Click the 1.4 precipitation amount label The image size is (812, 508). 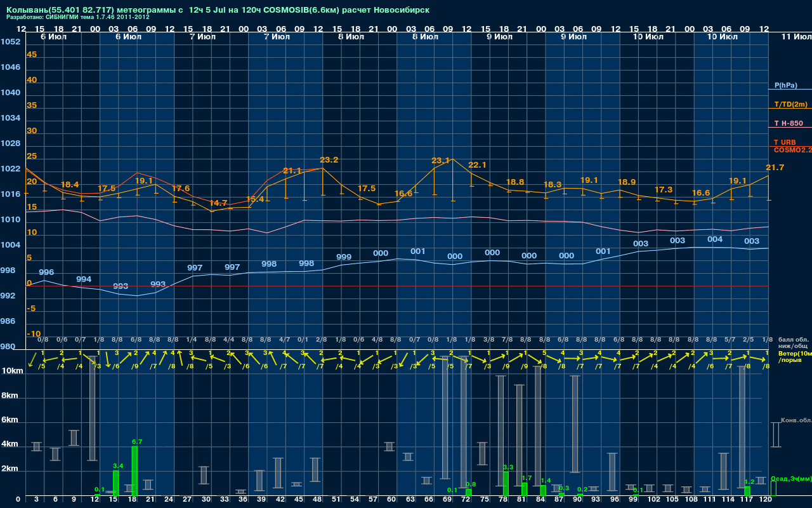point(546,481)
